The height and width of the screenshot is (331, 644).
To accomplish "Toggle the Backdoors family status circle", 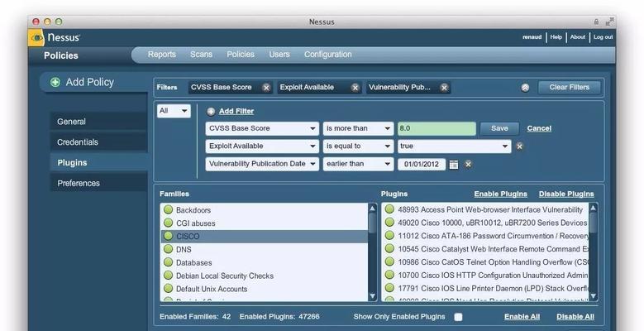I will [168, 209].
